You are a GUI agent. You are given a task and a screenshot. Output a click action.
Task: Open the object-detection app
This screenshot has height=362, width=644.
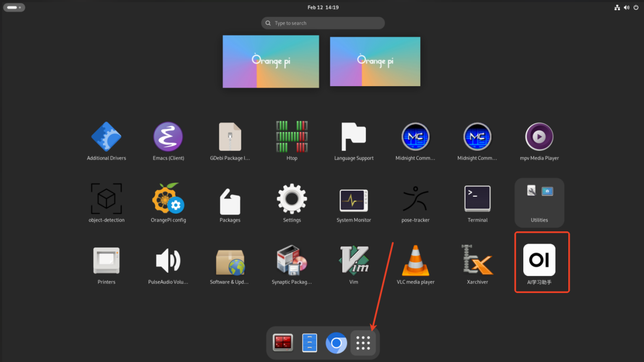107,199
